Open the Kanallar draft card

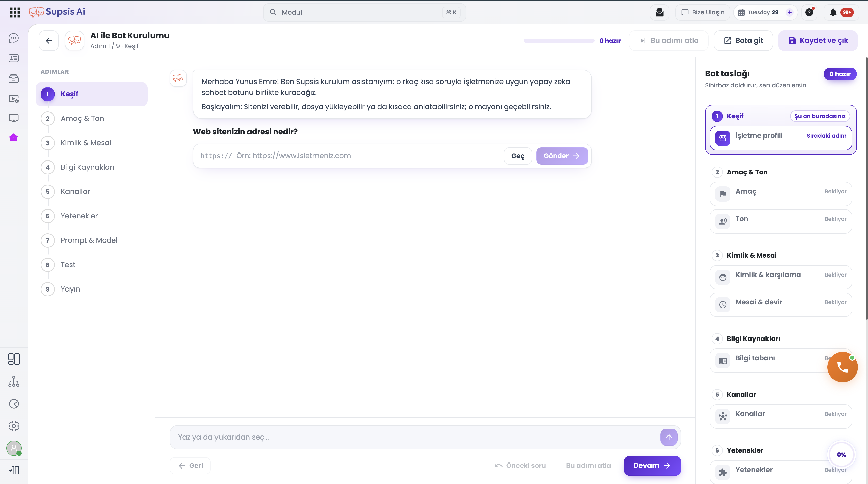tap(781, 417)
